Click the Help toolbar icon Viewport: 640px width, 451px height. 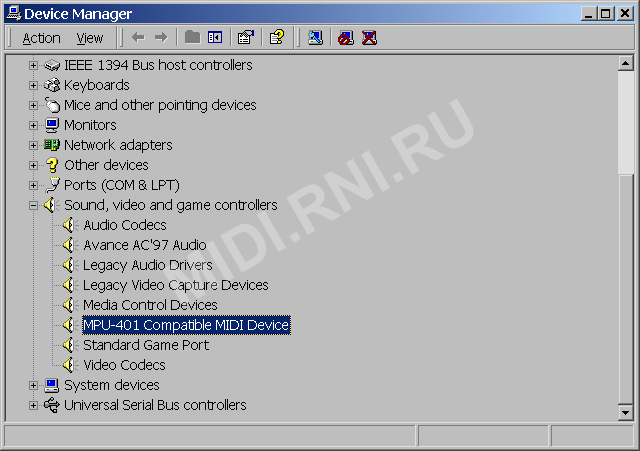(x=277, y=38)
